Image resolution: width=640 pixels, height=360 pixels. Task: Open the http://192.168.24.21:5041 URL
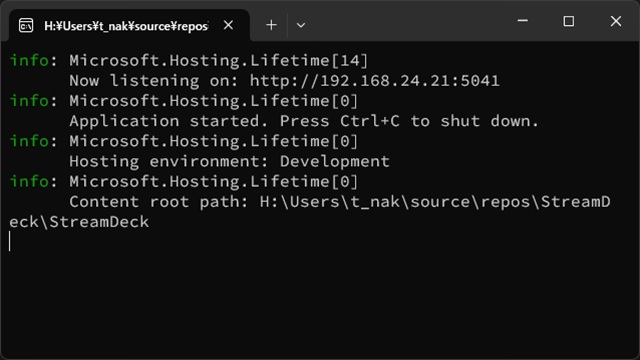click(375, 81)
